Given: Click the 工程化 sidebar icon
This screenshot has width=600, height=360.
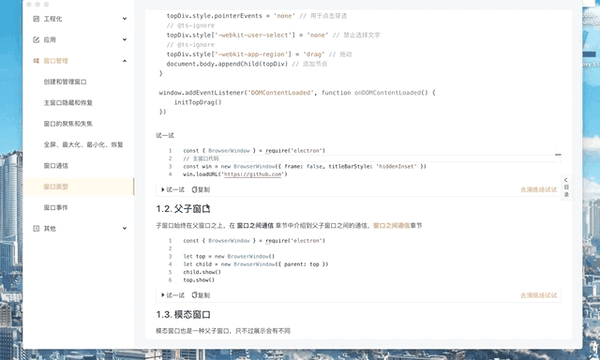Looking at the screenshot, I should click(36, 19).
